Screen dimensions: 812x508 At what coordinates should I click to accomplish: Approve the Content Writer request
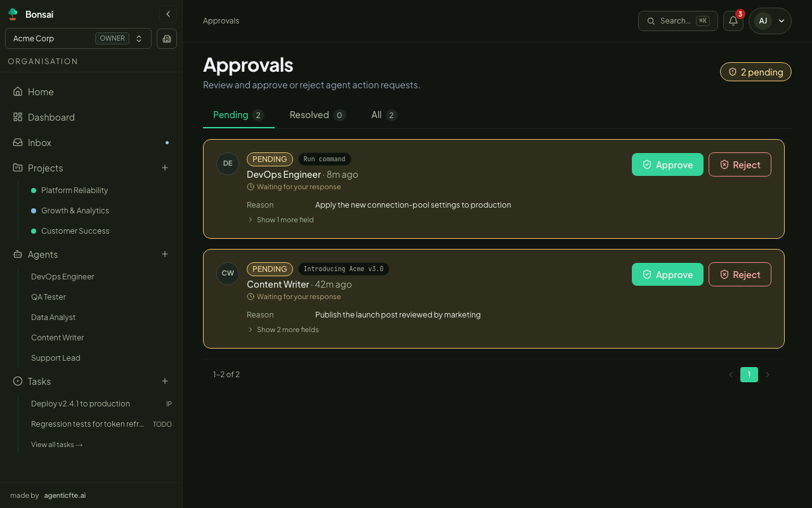click(x=667, y=274)
